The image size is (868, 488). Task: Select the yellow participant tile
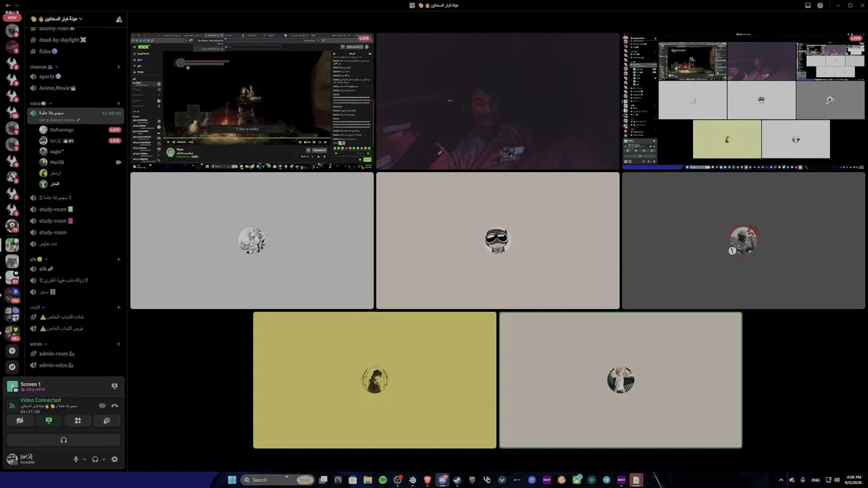[375, 380]
